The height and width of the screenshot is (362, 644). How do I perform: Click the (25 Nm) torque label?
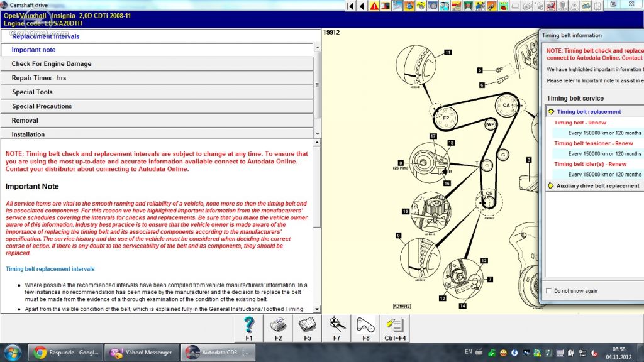(401, 168)
